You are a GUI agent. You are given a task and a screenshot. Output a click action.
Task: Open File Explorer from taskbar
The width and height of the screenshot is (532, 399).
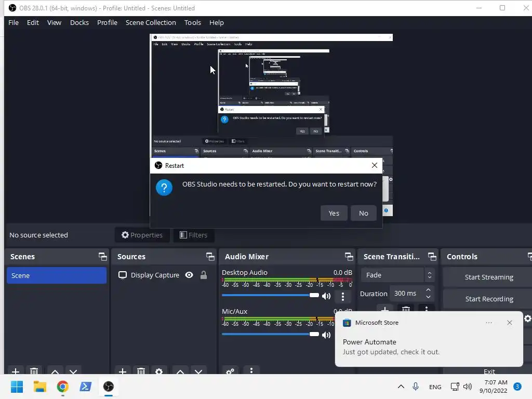pos(39,387)
